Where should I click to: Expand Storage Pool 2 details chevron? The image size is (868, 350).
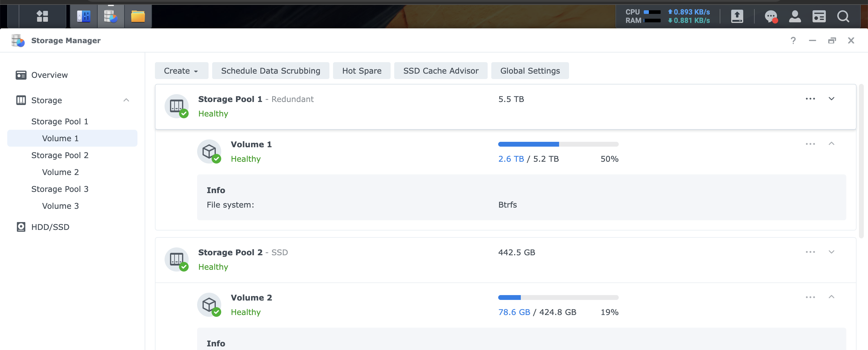tap(831, 252)
